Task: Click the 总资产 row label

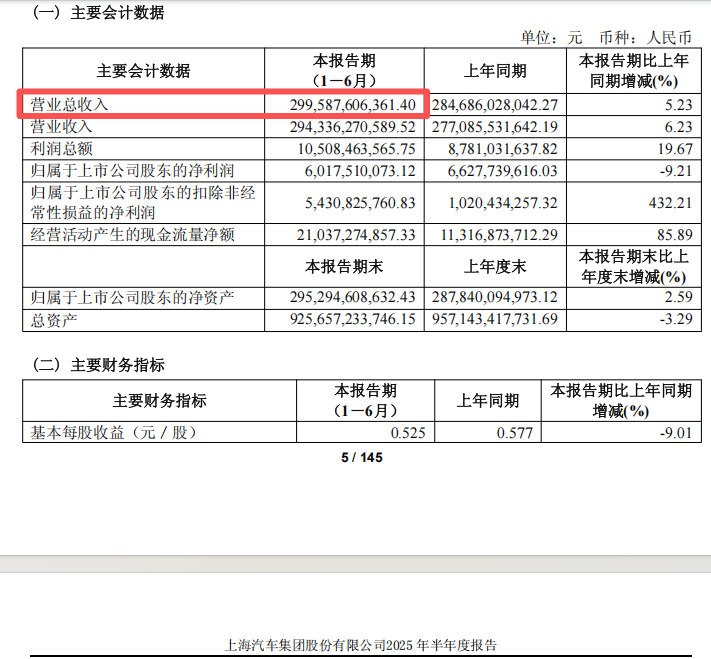Action: [54, 320]
